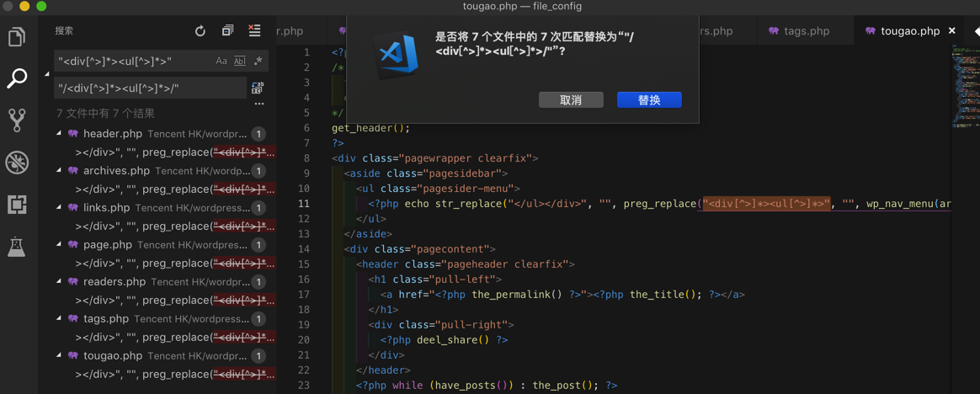Collapse all search results

pyautogui.click(x=227, y=31)
